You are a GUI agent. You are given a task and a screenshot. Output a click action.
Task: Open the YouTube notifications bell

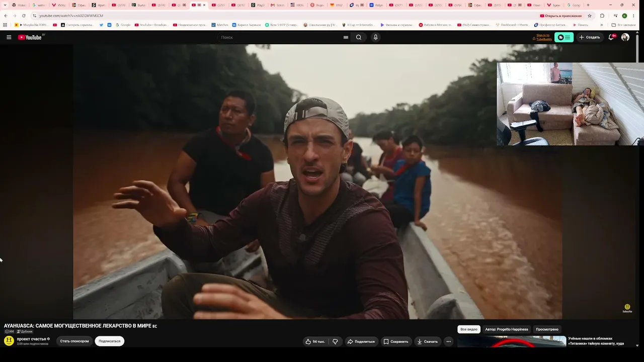point(611,37)
